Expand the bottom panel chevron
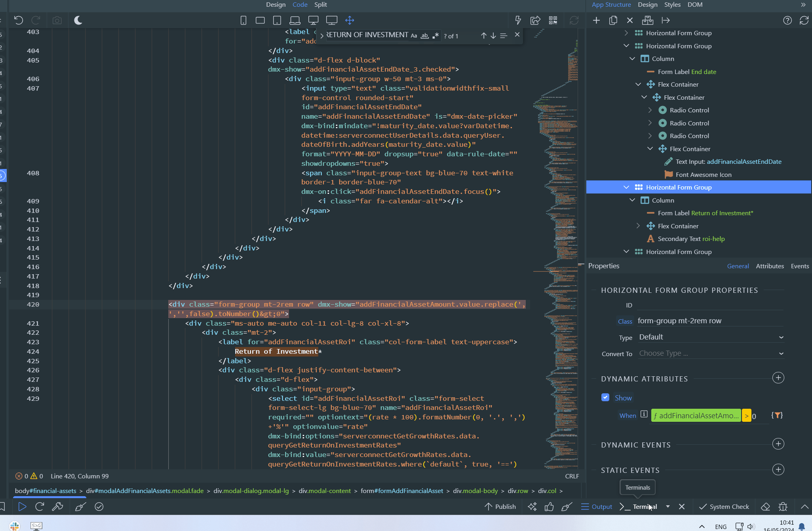The height and width of the screenshot is (531, 812). click(x=804, y=506)
